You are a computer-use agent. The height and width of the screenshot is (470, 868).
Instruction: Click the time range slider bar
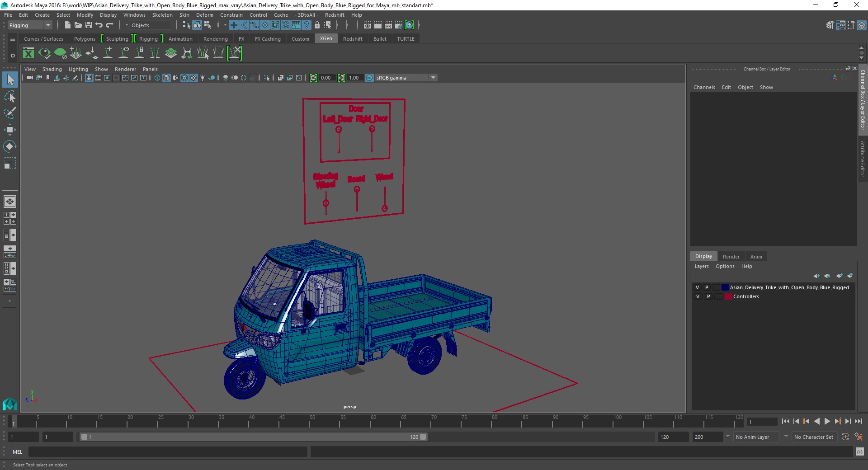pyautogui.click(x=253, y=437)
